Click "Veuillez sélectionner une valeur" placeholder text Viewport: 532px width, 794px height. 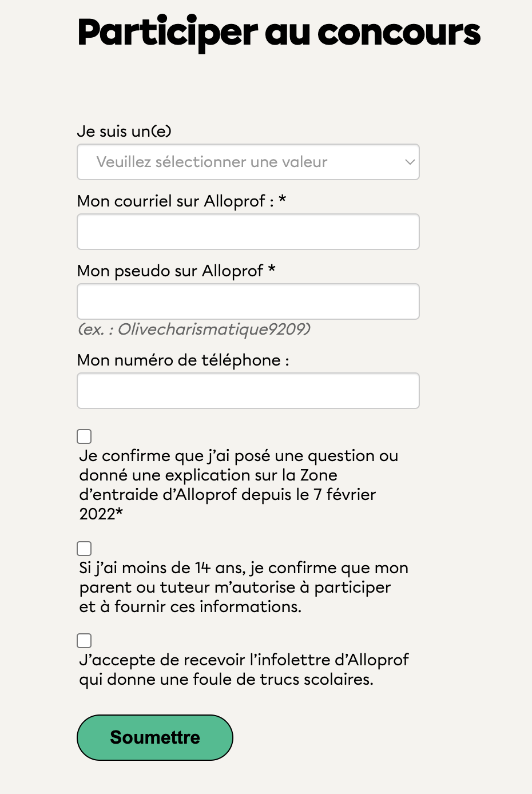pos(212,162)
